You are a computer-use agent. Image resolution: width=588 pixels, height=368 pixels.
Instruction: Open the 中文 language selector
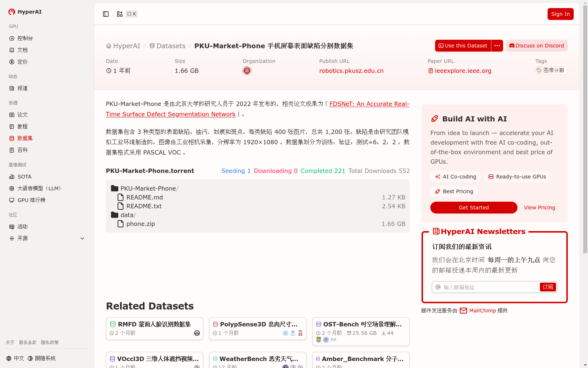pyautogui.click(x=15, y=358)
